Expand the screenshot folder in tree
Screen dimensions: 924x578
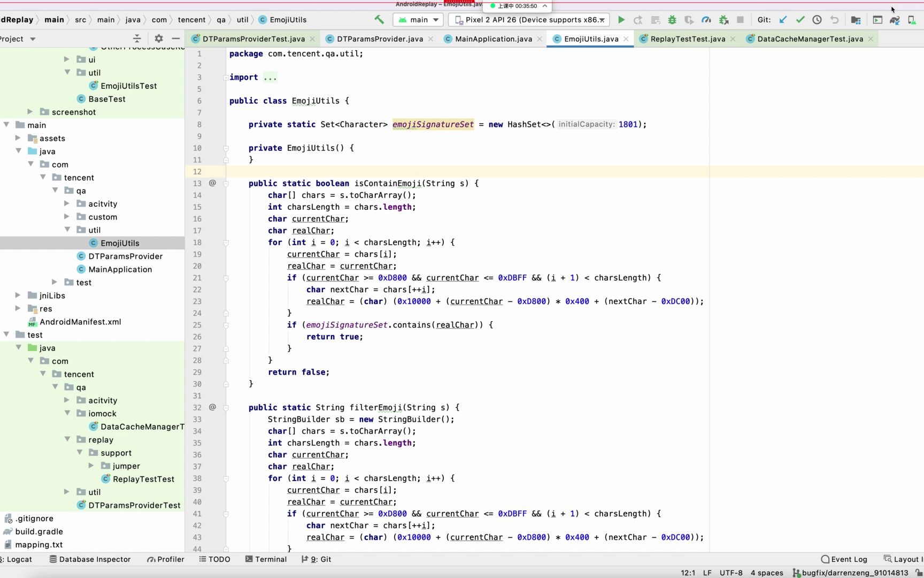click(x=30, y=112)
